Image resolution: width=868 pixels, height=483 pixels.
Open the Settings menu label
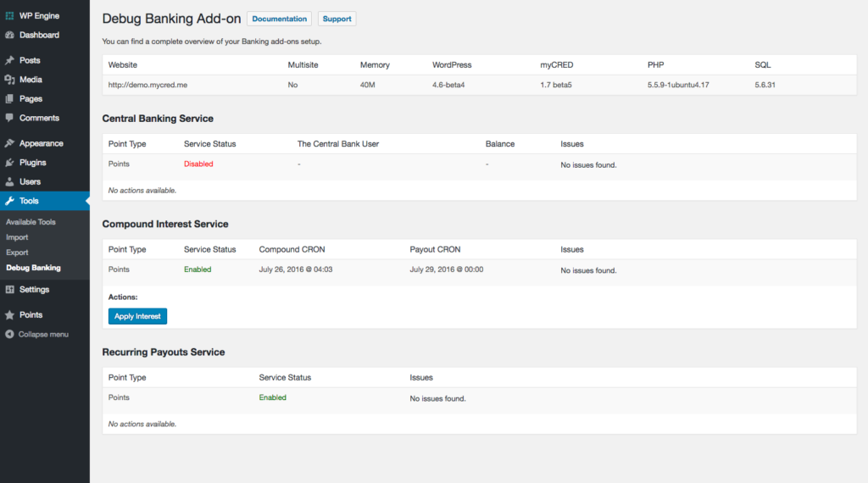(x=34, y=289)
